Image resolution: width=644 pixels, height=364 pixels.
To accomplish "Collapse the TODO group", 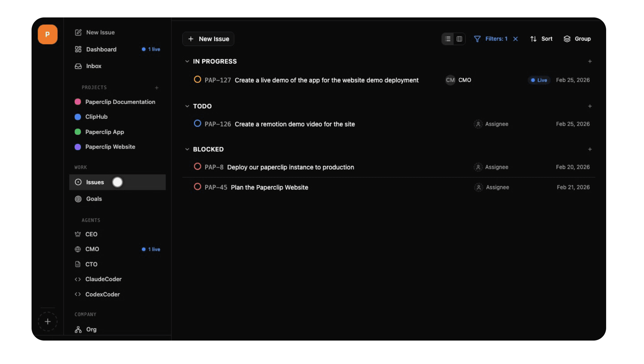I will 187,106.
